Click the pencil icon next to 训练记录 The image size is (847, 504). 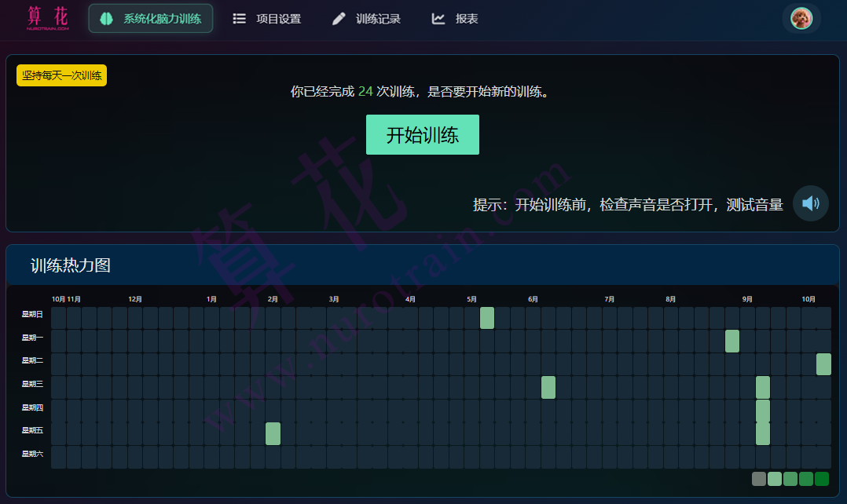pos(338,17)
